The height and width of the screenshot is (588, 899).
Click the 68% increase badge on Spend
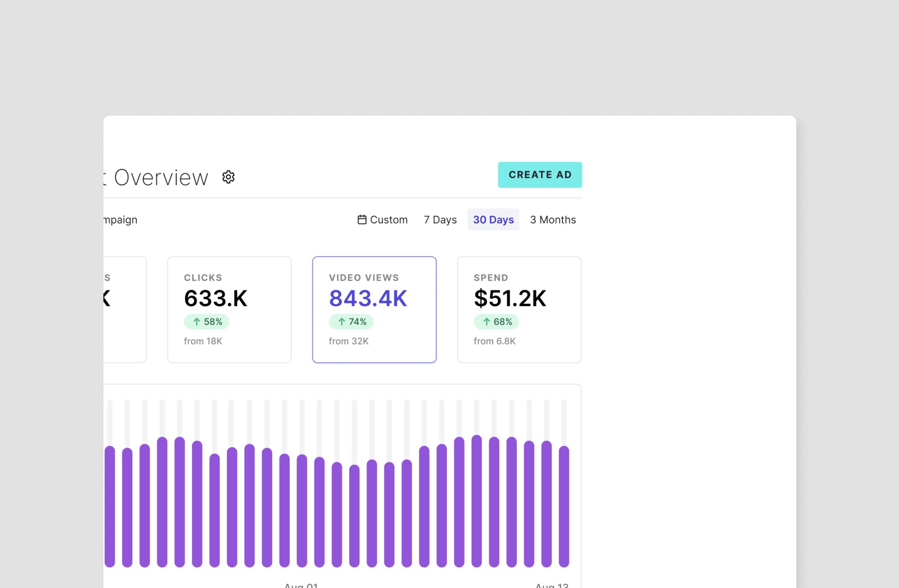(496, 321)
